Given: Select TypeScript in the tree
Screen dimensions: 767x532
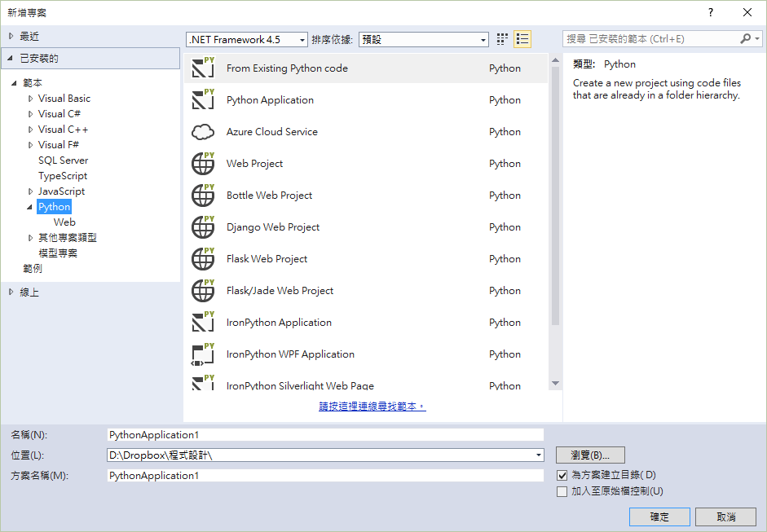Looking at the screenshot, I should coord(63,176).
